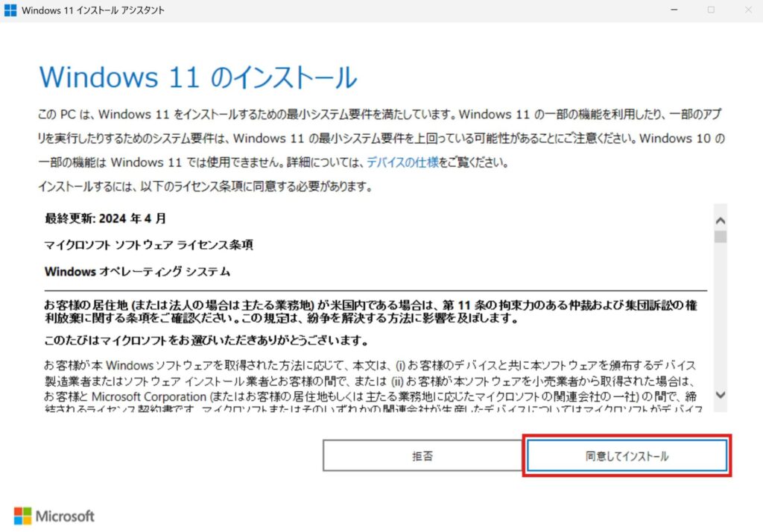
Task: Click the license scrollbar thumb
Action: (x=720, y=237)
